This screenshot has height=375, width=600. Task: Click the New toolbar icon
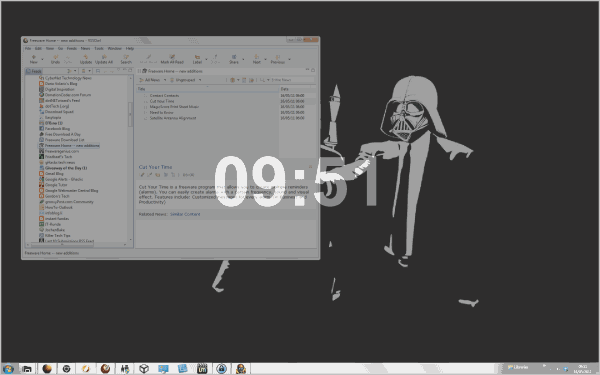coord(34,59)
